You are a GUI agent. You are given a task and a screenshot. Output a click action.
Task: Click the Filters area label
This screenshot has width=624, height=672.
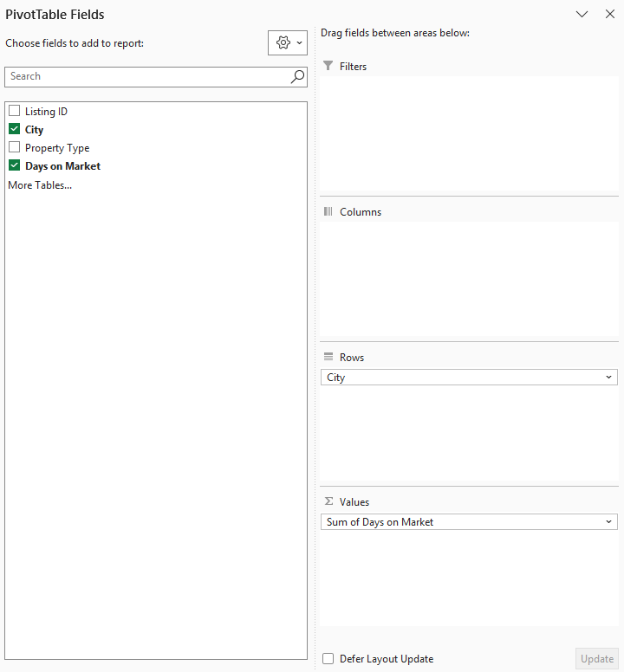pyautogui.click(x=353, y=67)
